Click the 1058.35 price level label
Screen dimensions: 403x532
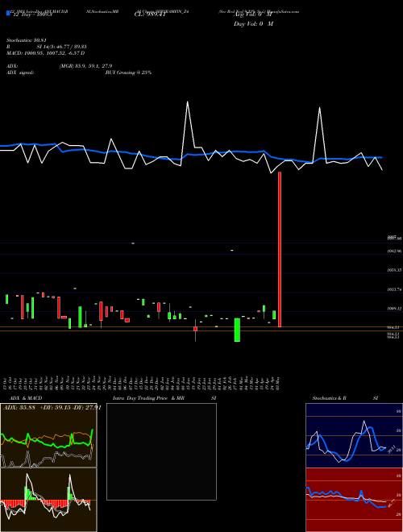[x=394, y=270]
